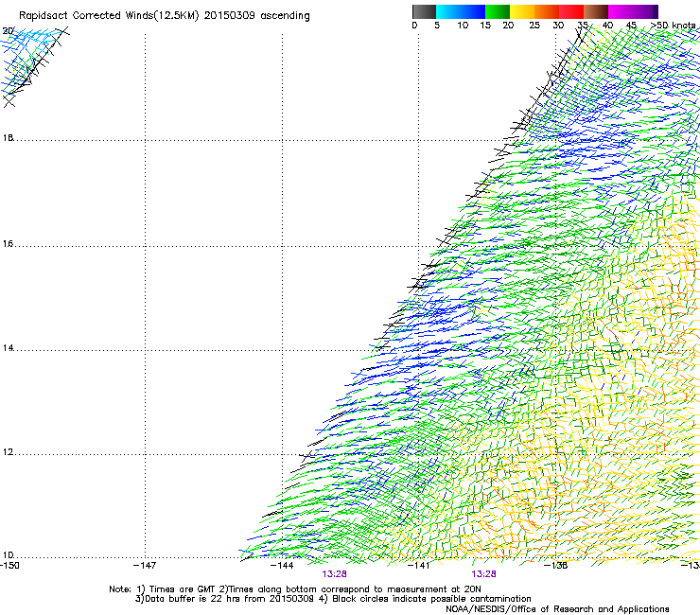
Task: Select the cyan 5-10 knots legend segment
Action: click(x=448, y=11)
